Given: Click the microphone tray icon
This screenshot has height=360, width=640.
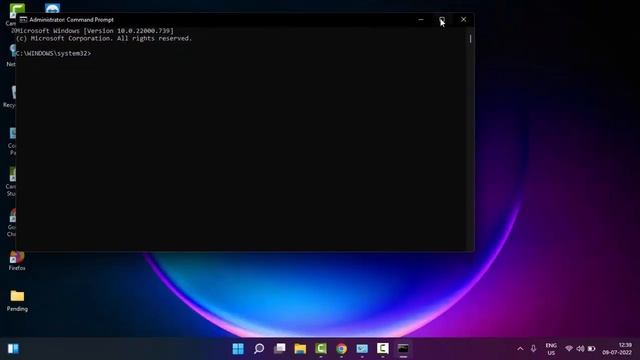Looking at the screenshot, I should pos(533,349).
